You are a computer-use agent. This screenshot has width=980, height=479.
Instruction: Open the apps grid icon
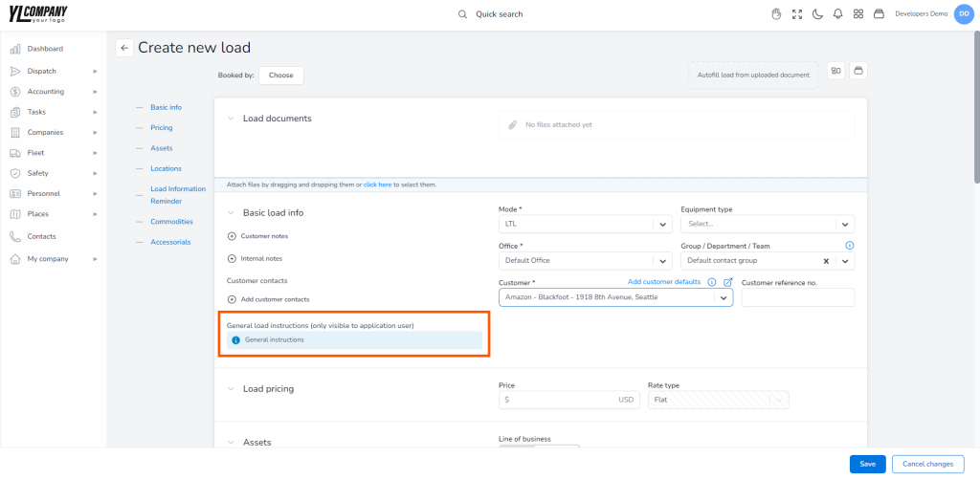858,13
